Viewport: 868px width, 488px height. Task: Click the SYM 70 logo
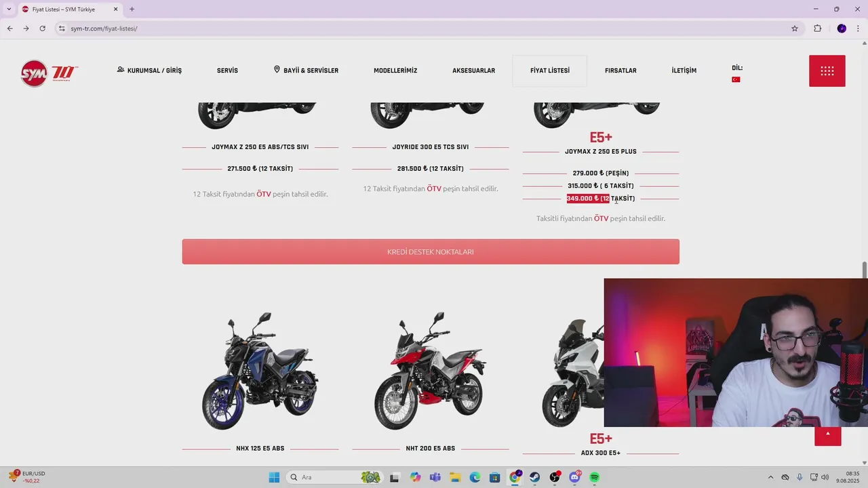[50, 73]
